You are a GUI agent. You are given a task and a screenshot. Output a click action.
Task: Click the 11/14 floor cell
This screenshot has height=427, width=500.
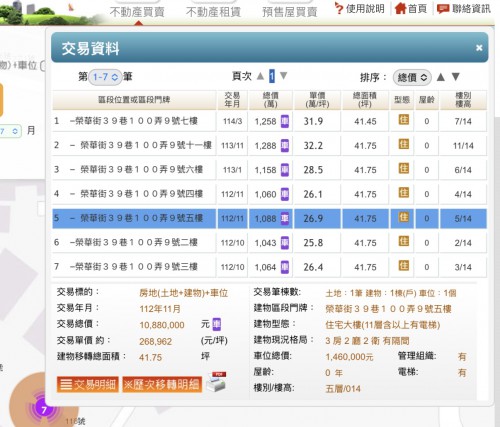(x=463, y=146)
